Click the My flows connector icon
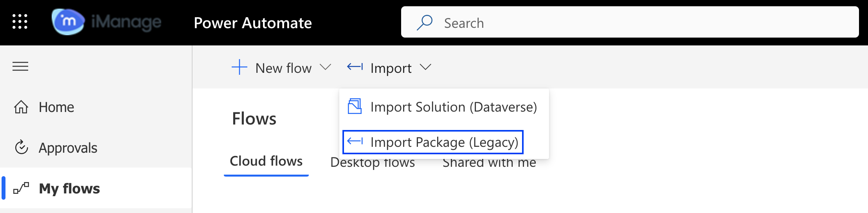 click(21, 188)
